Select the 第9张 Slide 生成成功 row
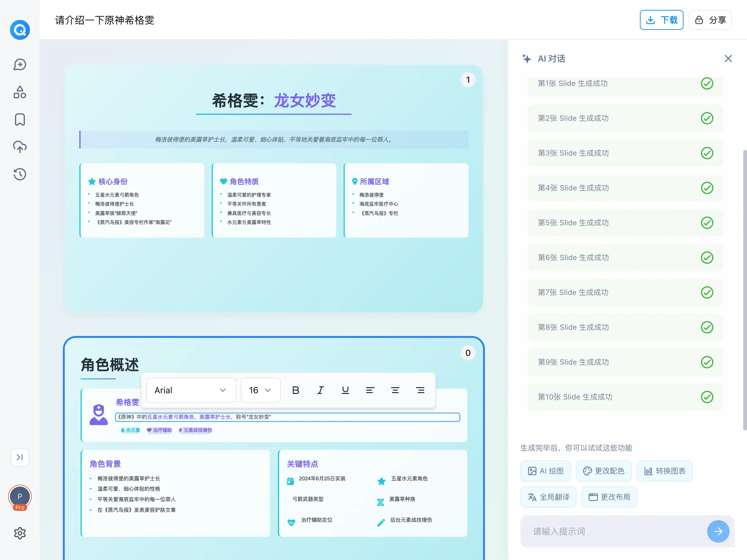 (625, 362)
